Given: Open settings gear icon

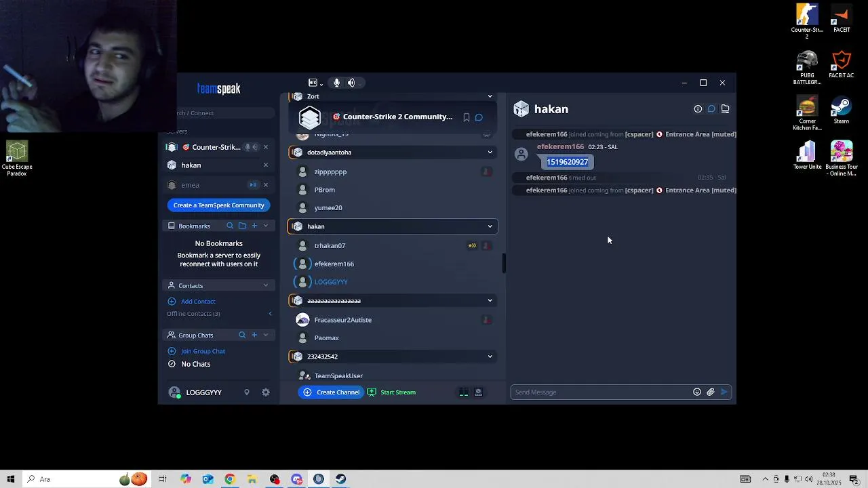Looking at the screenshot, I should pyautogui.click(x=266, y=392).
